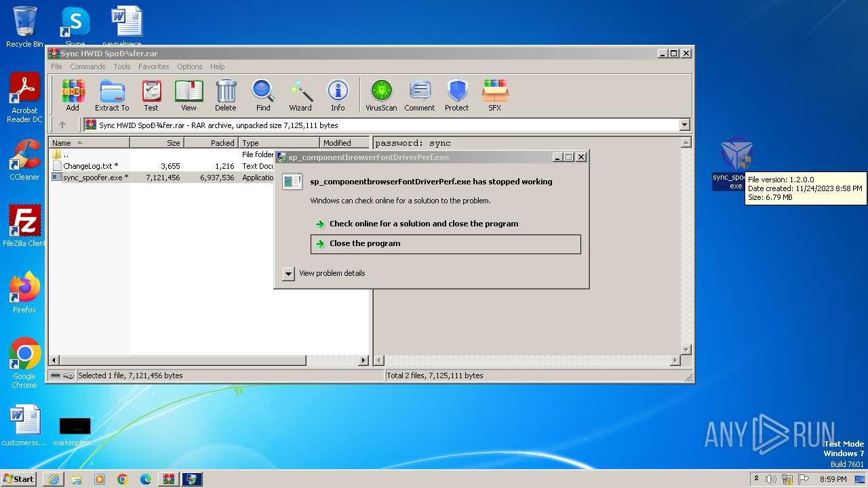The image size is (868, 488).
Task: Open customerss Word document icon
Action: pos(24,426)
